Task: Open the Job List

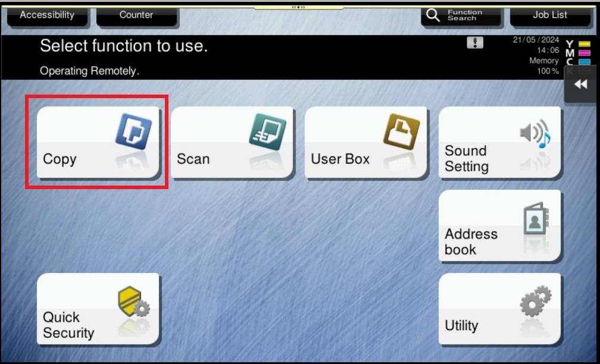Action: [549, 15]
